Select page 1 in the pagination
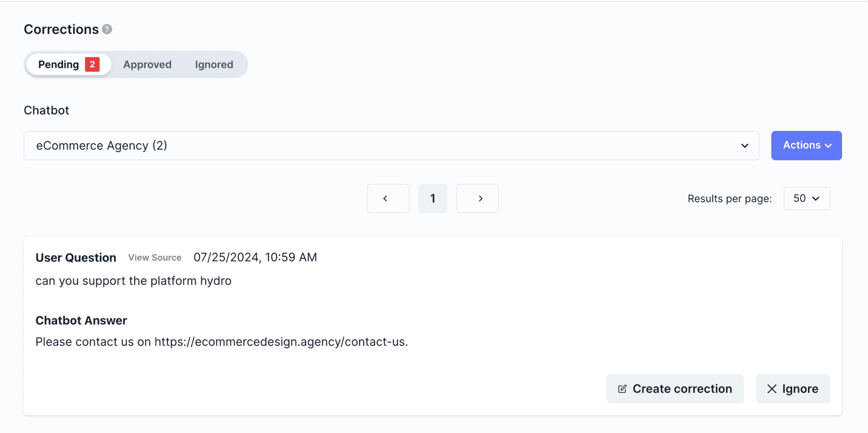 click(x=432, y=198)
